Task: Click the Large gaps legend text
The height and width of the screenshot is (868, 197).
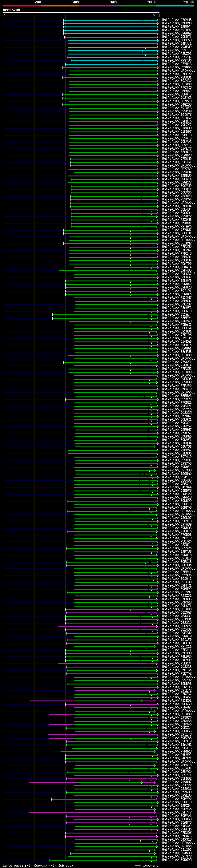Action: coord(38,865)
